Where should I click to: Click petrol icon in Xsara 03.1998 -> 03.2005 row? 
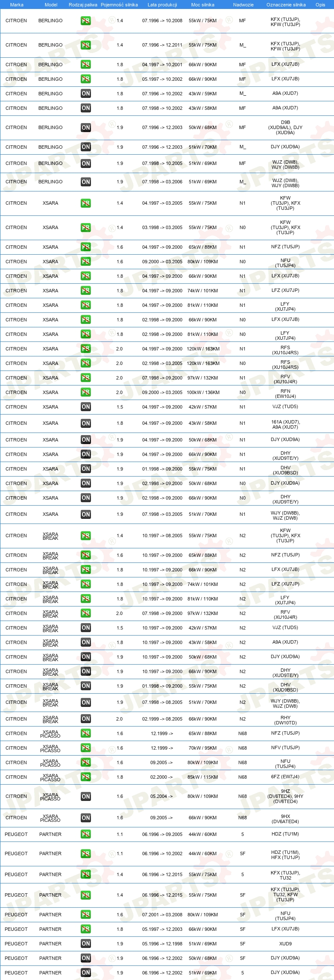pyautogui.click(x=86, y=227)
